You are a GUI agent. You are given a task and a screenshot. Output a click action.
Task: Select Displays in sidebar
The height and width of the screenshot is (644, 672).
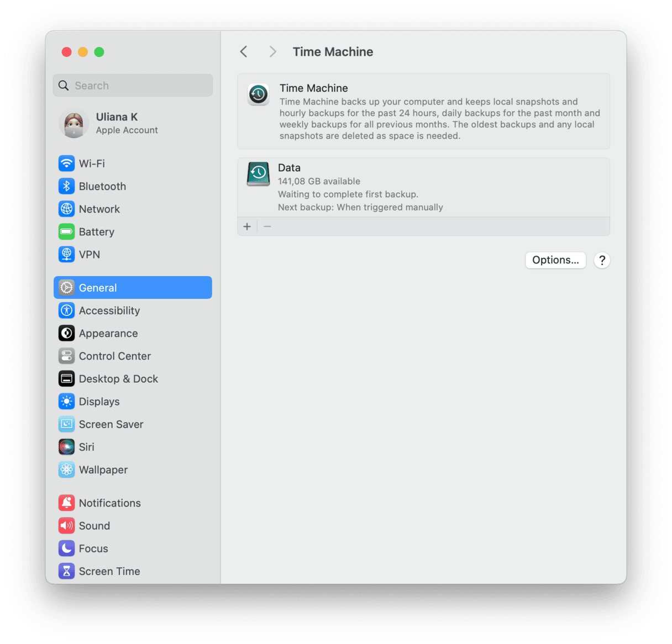point(133,402)
